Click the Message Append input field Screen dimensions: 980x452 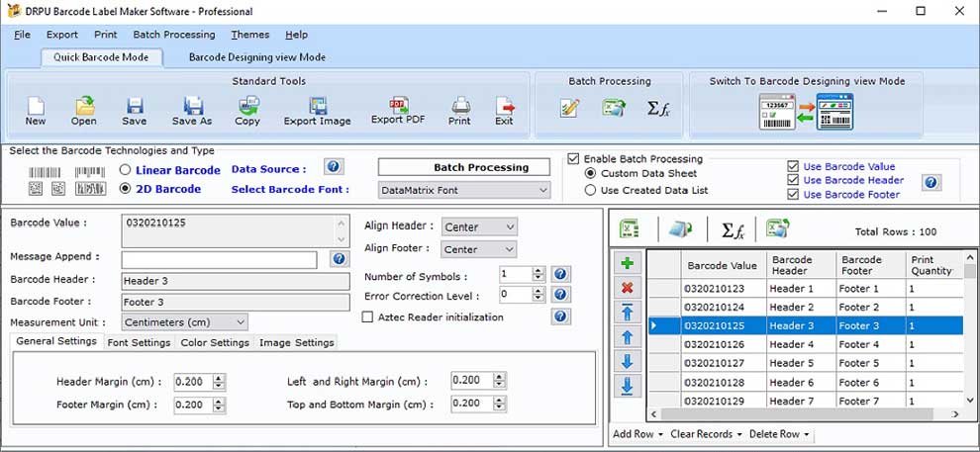220,260
